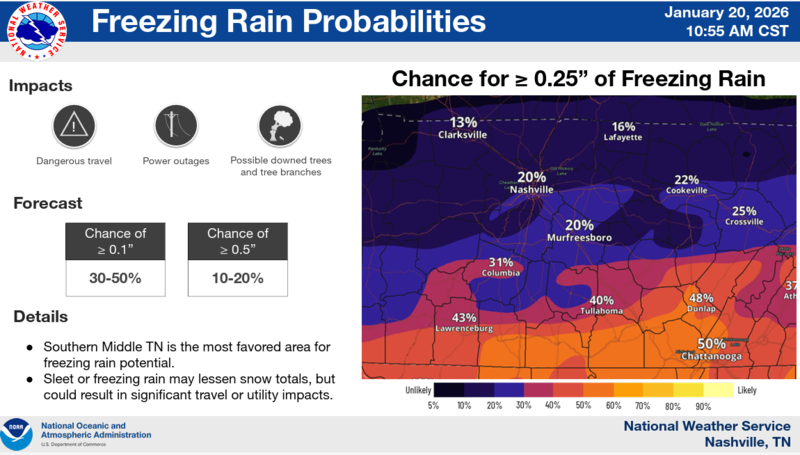Click the power outages pole icon
Screen dimensions: 800x455
174,126
